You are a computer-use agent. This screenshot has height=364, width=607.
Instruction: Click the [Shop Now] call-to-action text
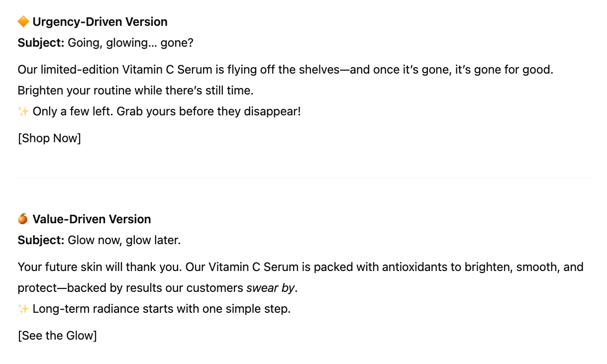[49, 138]
